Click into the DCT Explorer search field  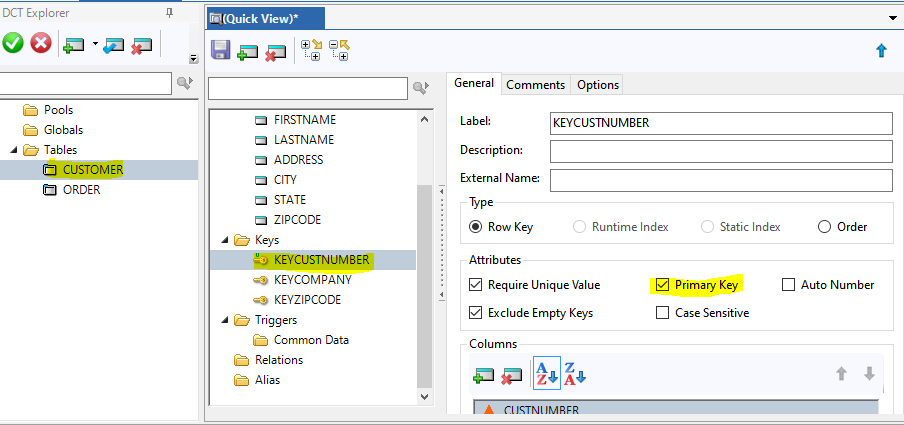[85, 83]
